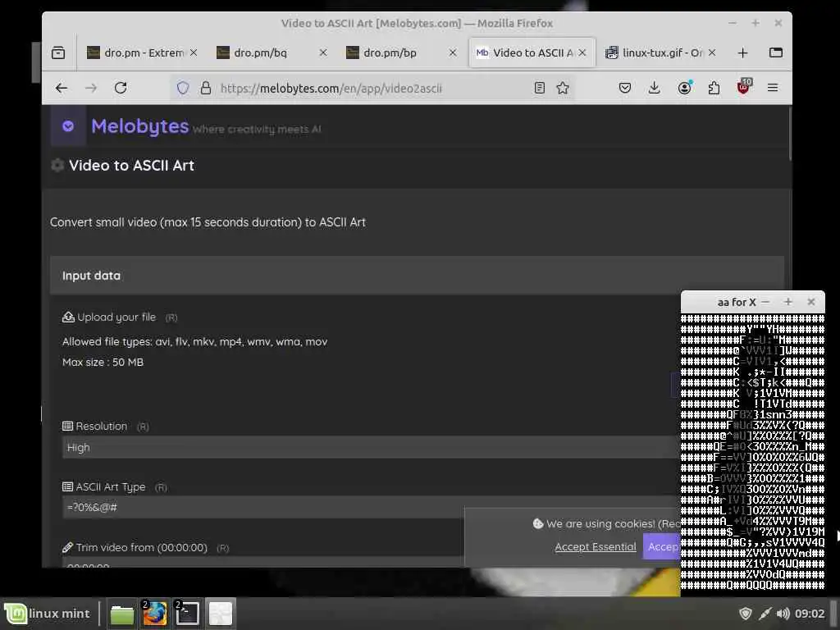Click the terminal taskbar icon

coord(188,614)
